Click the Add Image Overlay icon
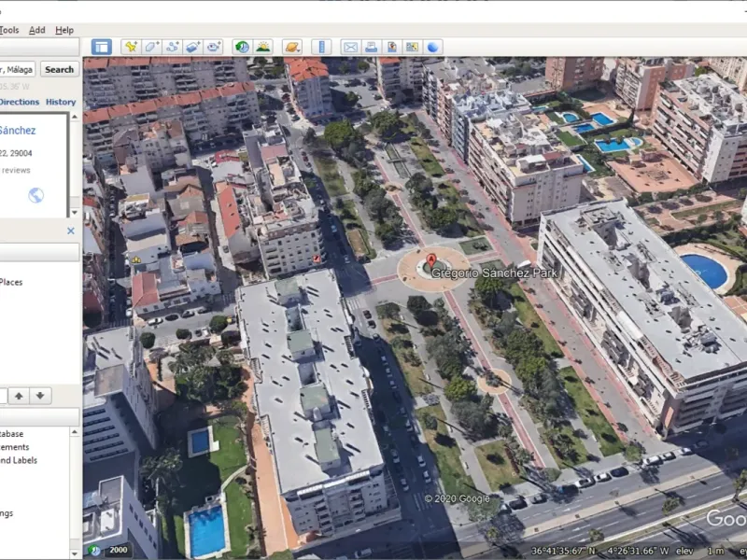The image size is (747, 560). pos(192,47)
